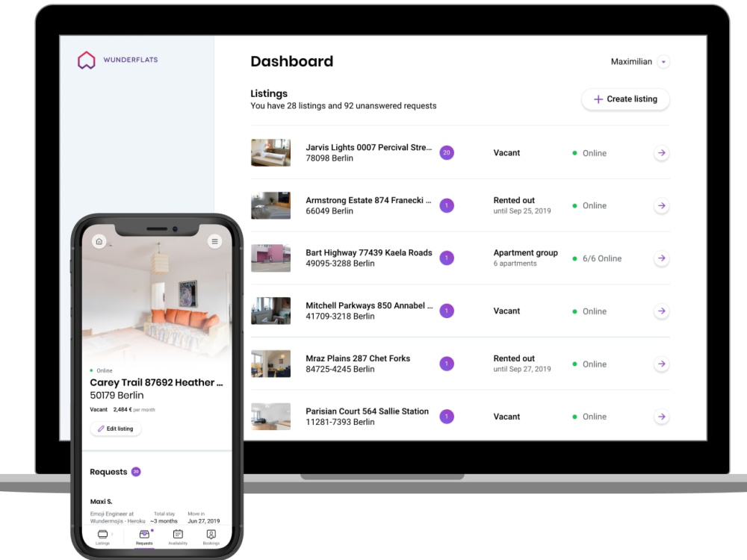This screenshot has height=560, width=747.
Task: Select Mraz Plains 287 Chet Forks title
Action: [358, 358]
